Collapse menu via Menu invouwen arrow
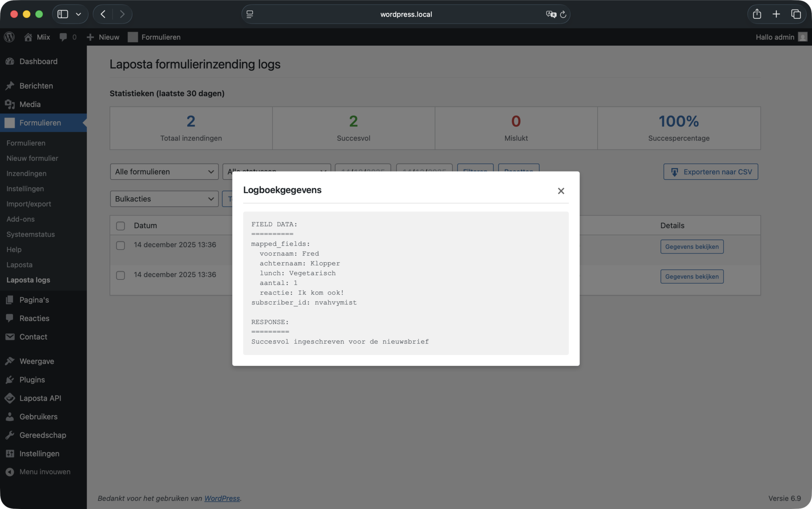This screenshot has height=509, width=812. (x=10, y=472)
